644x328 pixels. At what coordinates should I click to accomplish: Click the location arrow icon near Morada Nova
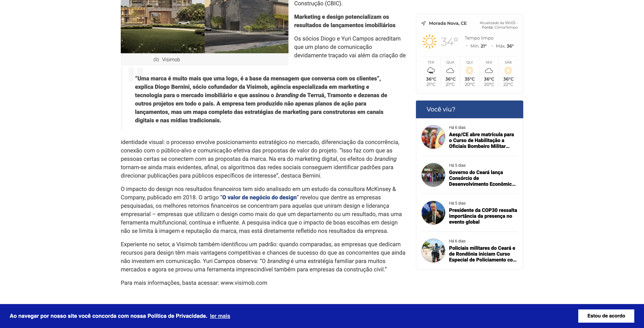pos(423,23)
